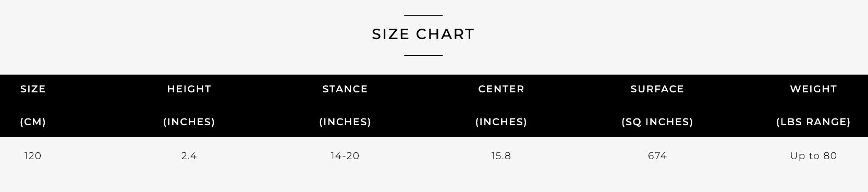Viewport: 868px width, 192px height.
Task: Click the (CM) unit label
Action: click(33, 122)
